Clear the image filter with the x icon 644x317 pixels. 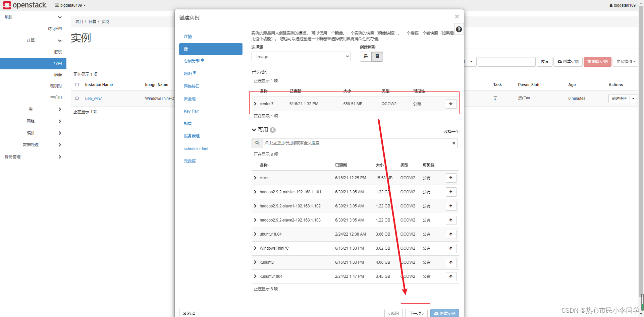454,143
